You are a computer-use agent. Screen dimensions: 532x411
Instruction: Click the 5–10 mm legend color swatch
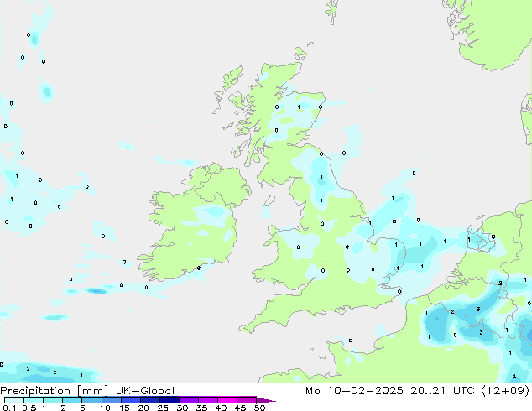point(91,400)
